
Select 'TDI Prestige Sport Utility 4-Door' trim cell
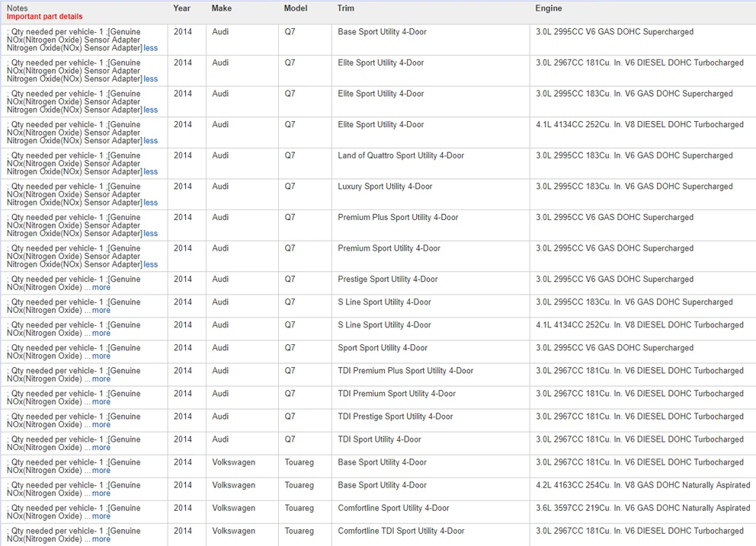396,417
